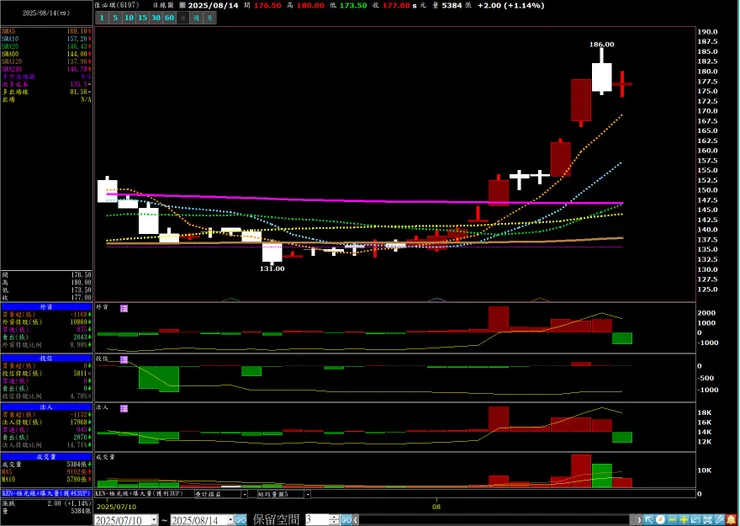Image resolution: width=740 pixels, height=526 pixels.
Task: Click the yellow plus zoom-in icon
Action: [x=684, y=520]
